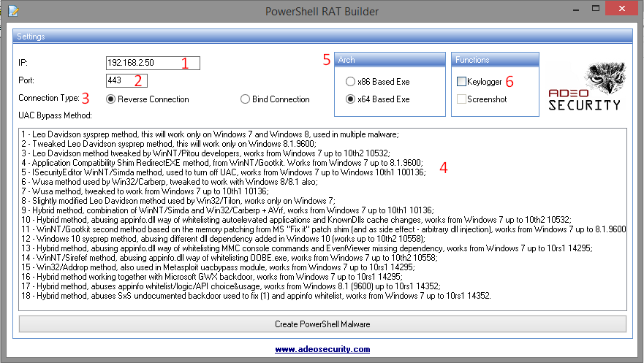This screenshot has width=644, height=363.
Task: Click the PowerShell RAT Builder title text
Action: 322,11
